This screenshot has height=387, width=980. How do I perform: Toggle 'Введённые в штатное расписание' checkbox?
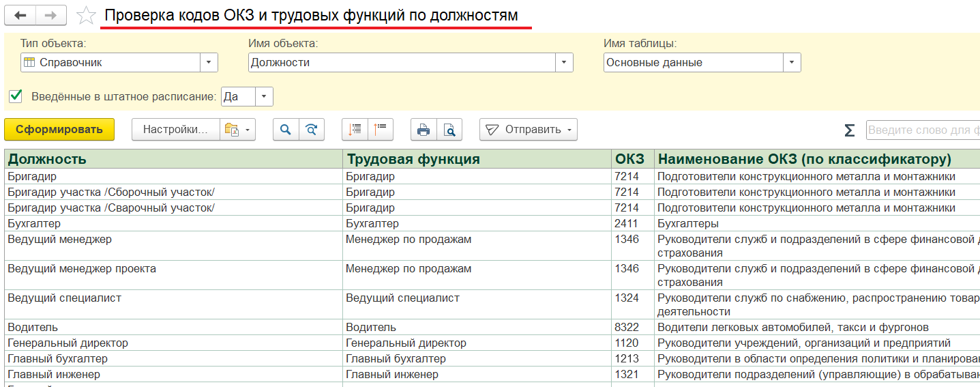pyautogui.click(x=16, y=96)
